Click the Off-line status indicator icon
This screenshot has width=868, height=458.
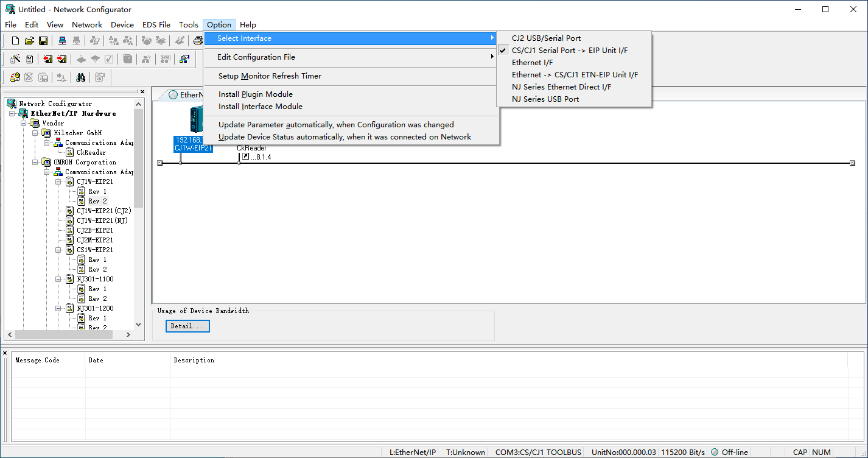715,452
